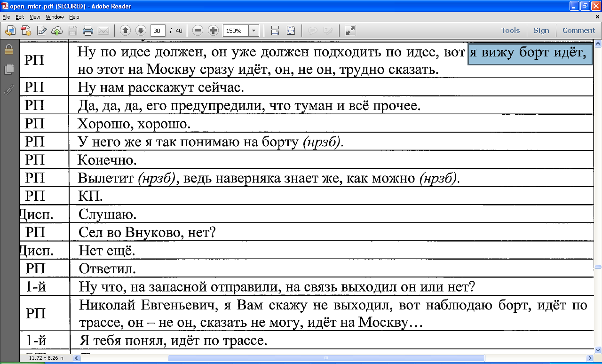Open the File menu
The image size is (602, 364).
point(6,17)
